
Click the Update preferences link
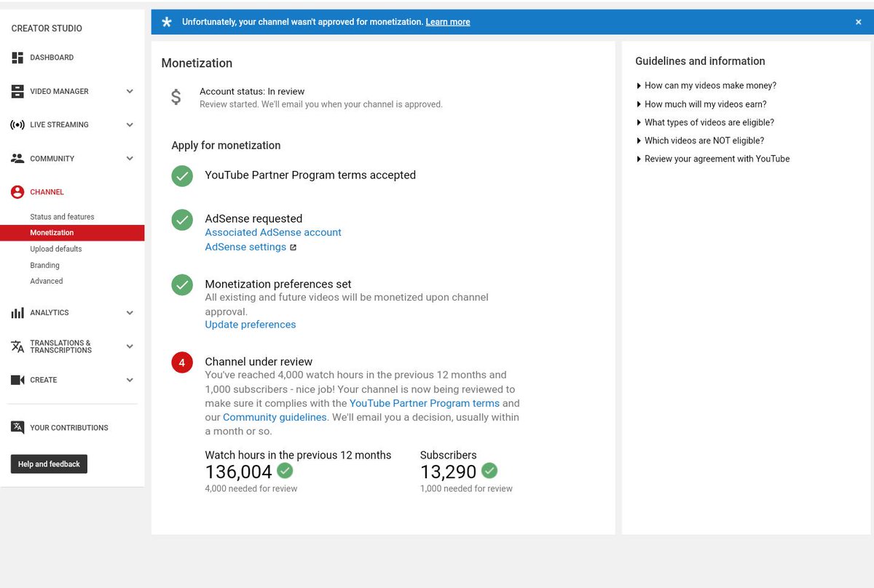point(251,325)
